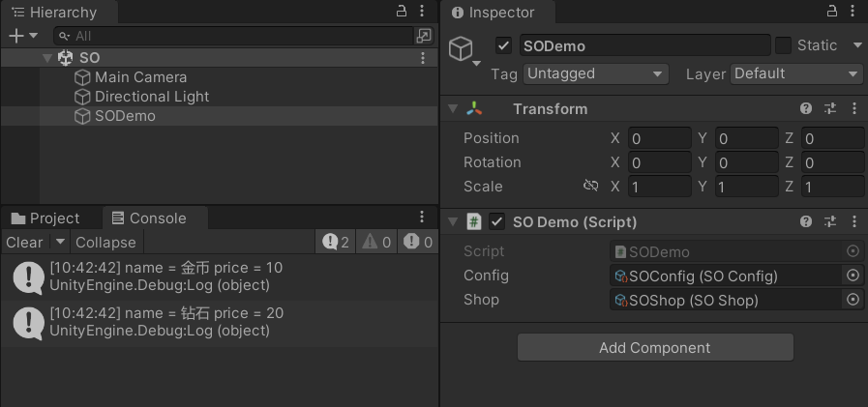Open scene search picker icon in Hierarchy
This screenshot has height=407, width=868.
coord(424,36)
